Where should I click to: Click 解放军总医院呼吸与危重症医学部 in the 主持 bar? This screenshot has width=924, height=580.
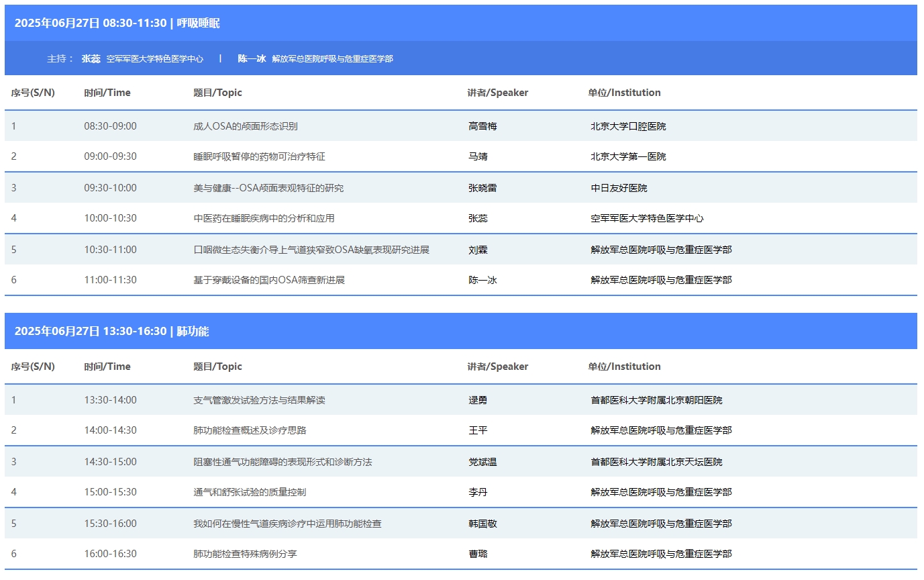point(332,58)
